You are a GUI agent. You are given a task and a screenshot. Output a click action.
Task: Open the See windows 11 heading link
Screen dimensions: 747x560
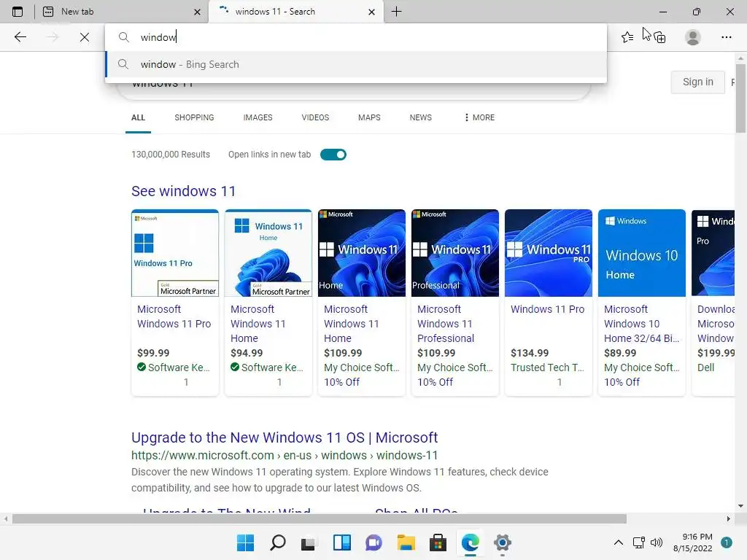click(x=183, y=191)
